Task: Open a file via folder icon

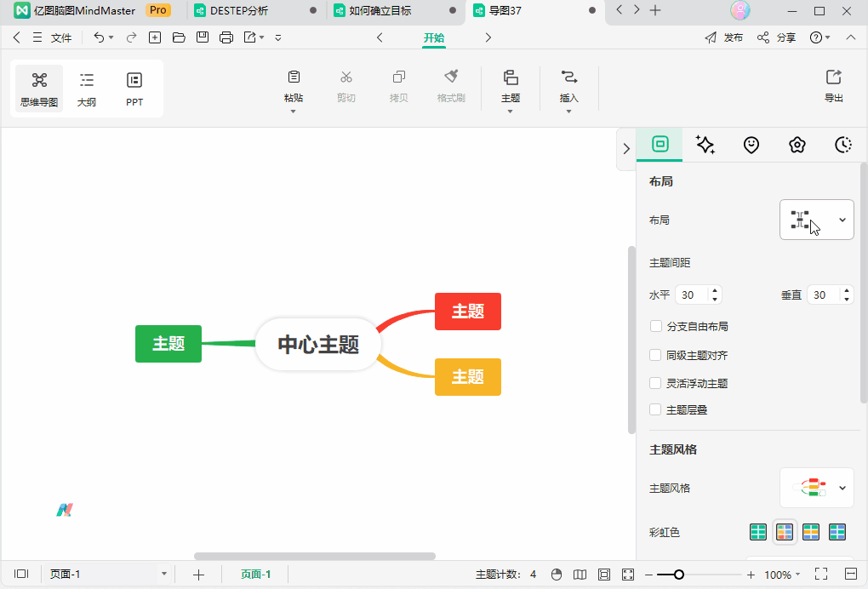Action: click(x=179, y=37)
